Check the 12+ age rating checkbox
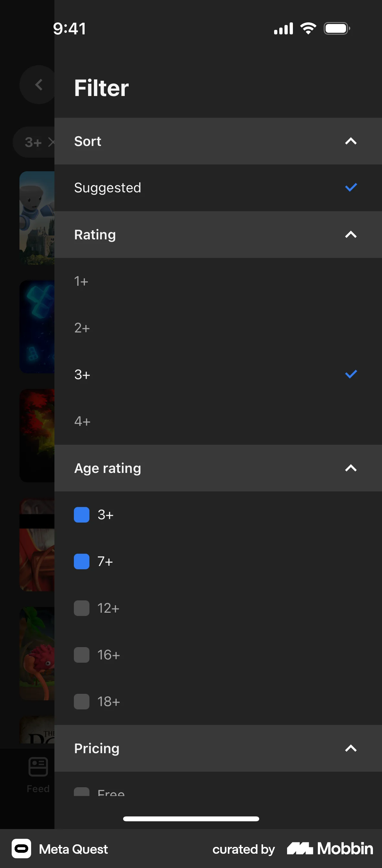The width and height of the screenshot is (382, 868). 81,608
